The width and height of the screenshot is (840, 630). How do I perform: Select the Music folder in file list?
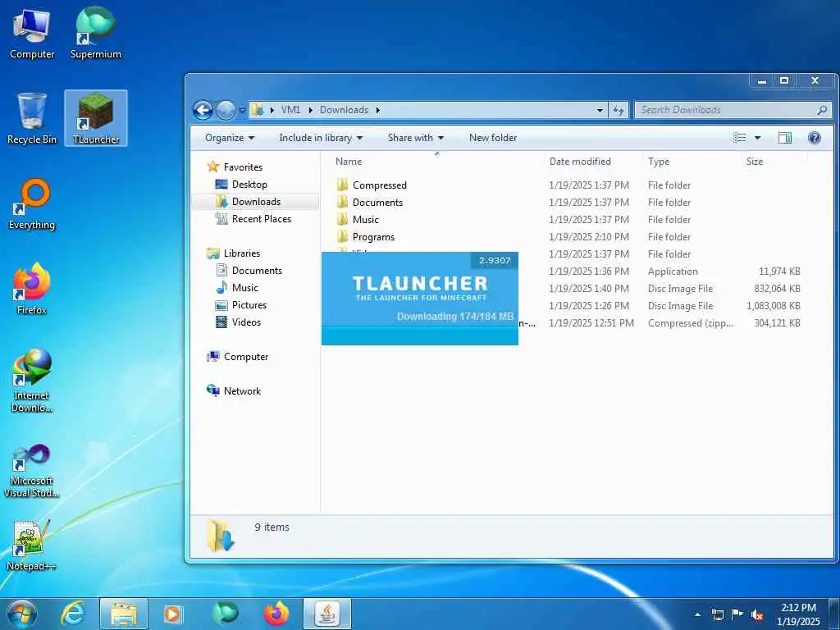[x=568, y=220]
